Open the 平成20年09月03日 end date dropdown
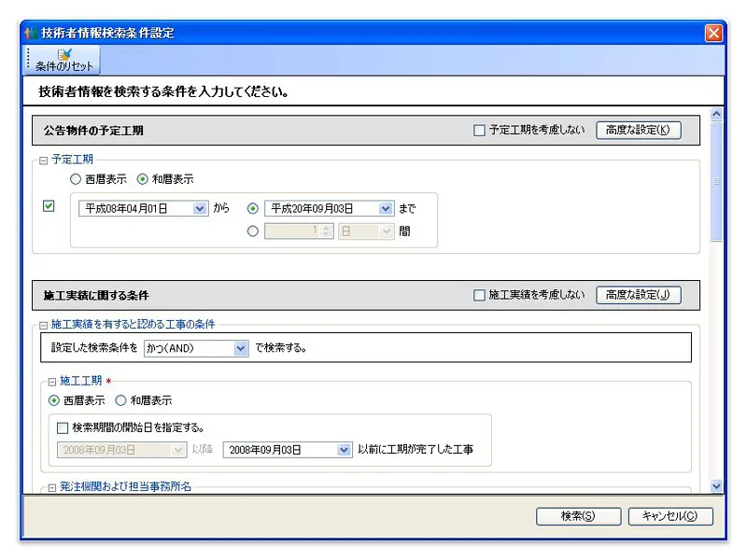 [386, 209]
